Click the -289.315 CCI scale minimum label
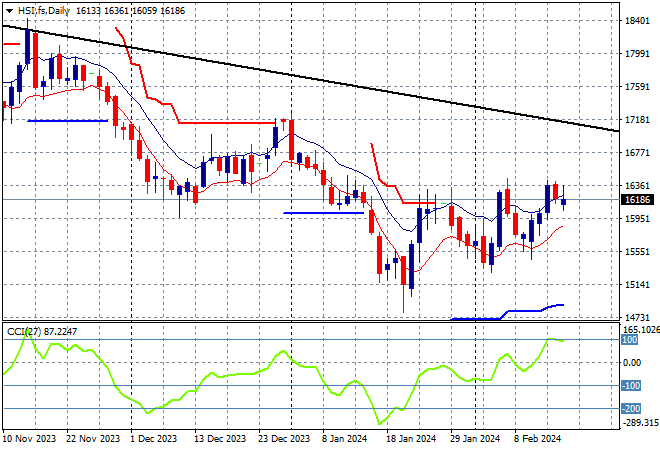 (x=636, y=423)
